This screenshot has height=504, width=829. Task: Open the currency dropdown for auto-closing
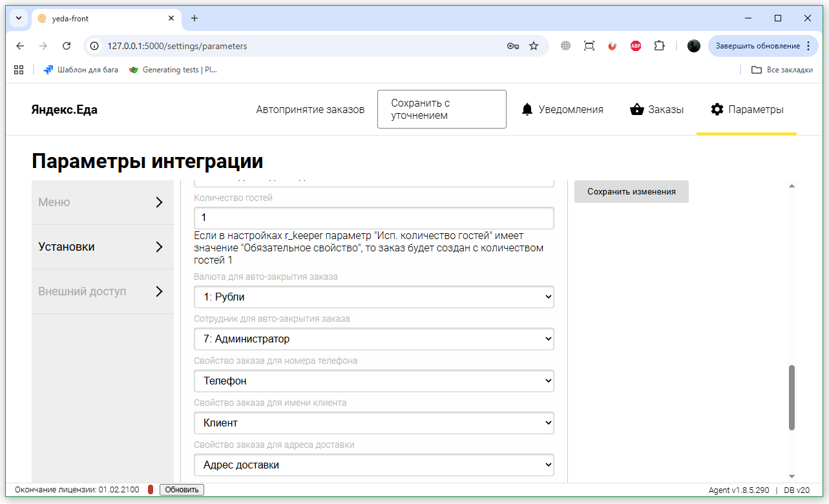(373, 297)
